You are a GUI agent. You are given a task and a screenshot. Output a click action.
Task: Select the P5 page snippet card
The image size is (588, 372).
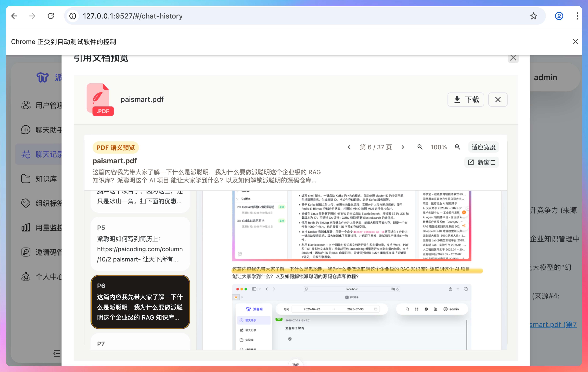click(140, 244)
